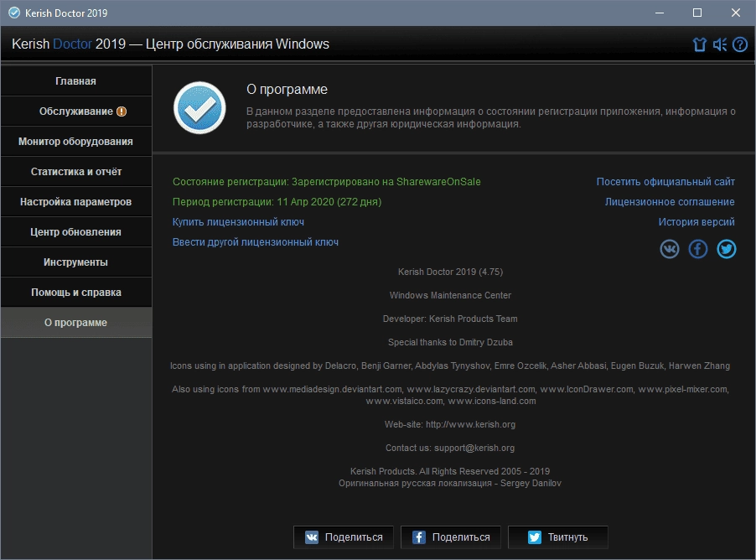This screenshot has width=756, height=560.
Task: Click Ввести другой лицензионный ключ
Action: click(256, 242)
